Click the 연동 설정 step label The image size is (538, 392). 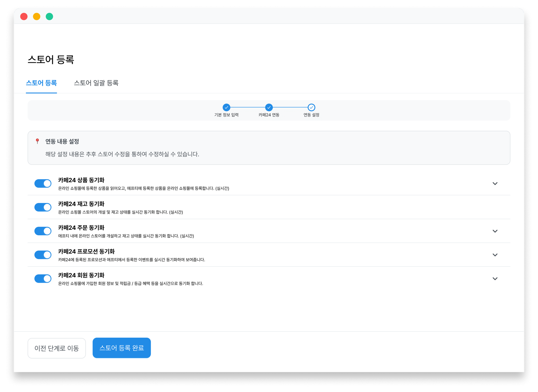(311, 115)
